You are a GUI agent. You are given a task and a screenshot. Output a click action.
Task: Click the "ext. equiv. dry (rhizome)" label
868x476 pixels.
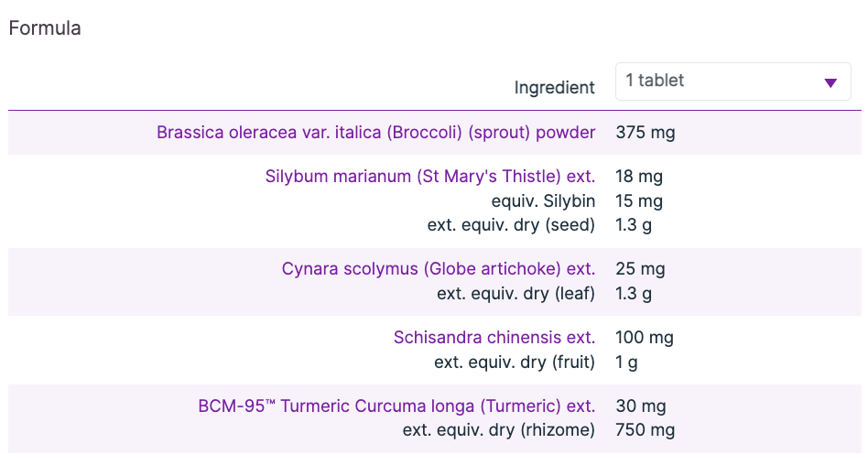pos(498,430)
